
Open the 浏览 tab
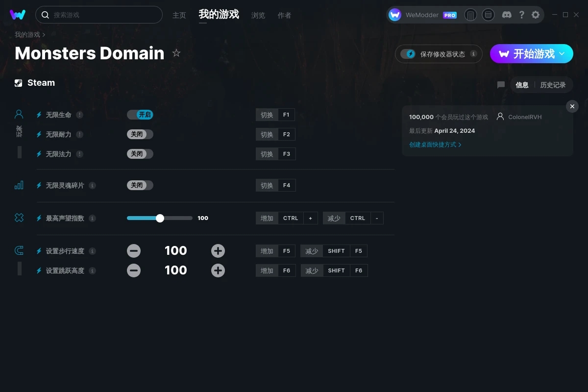tap(258, 15)
